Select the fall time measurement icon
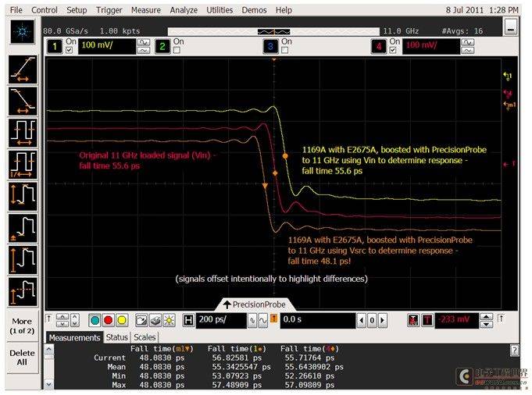 click(x=23, y=101)
